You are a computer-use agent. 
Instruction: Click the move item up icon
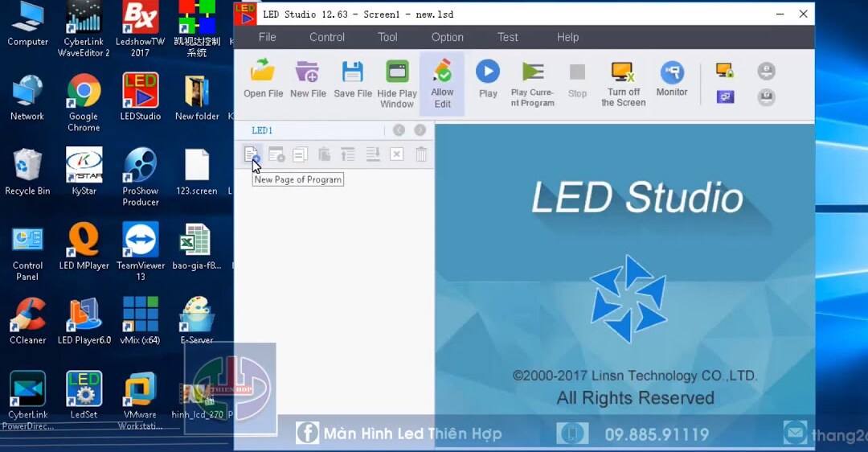348,154
